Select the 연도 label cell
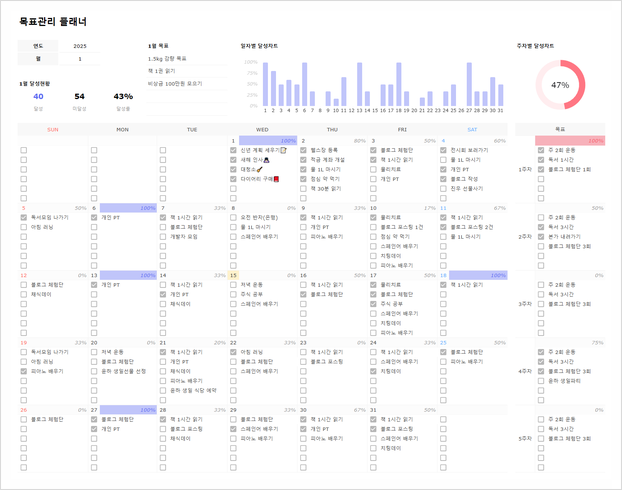The height and width of the screenshot is (490, 622). coord(38,46)
